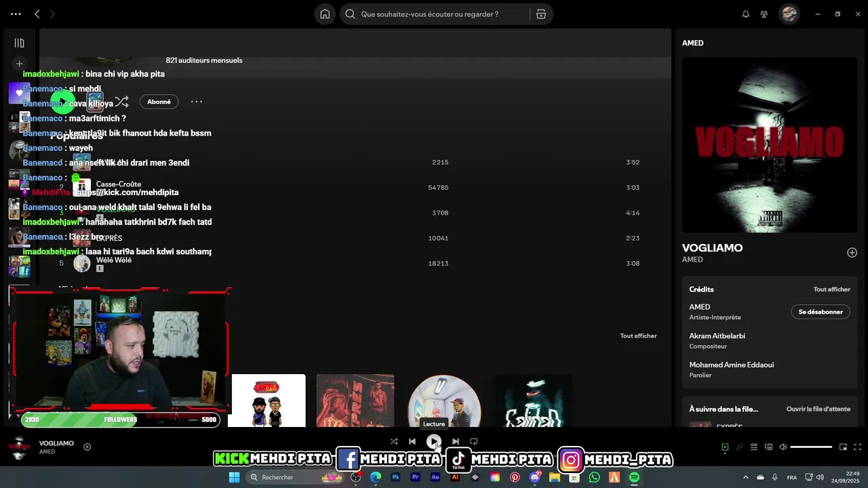
Task: Click Ouvrir la file d'attente
Action: [818, 409]
